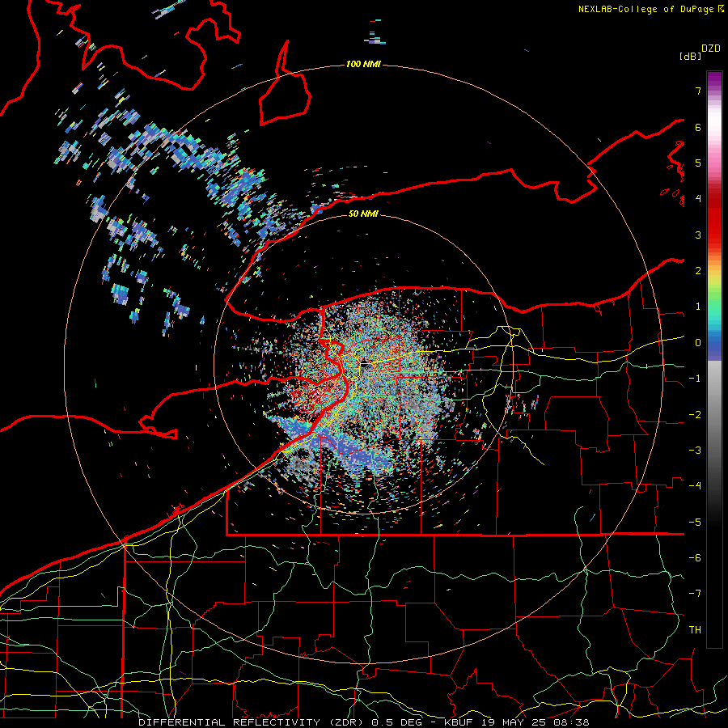
Task: Click the 6 dB scale label
Action: coord(698,127)
